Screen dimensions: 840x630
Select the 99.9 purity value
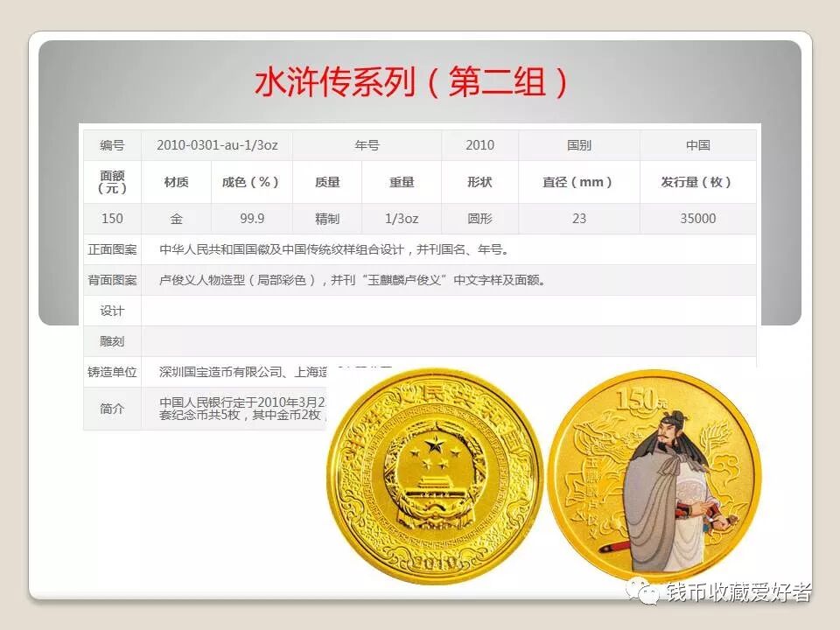coord(252,219)
